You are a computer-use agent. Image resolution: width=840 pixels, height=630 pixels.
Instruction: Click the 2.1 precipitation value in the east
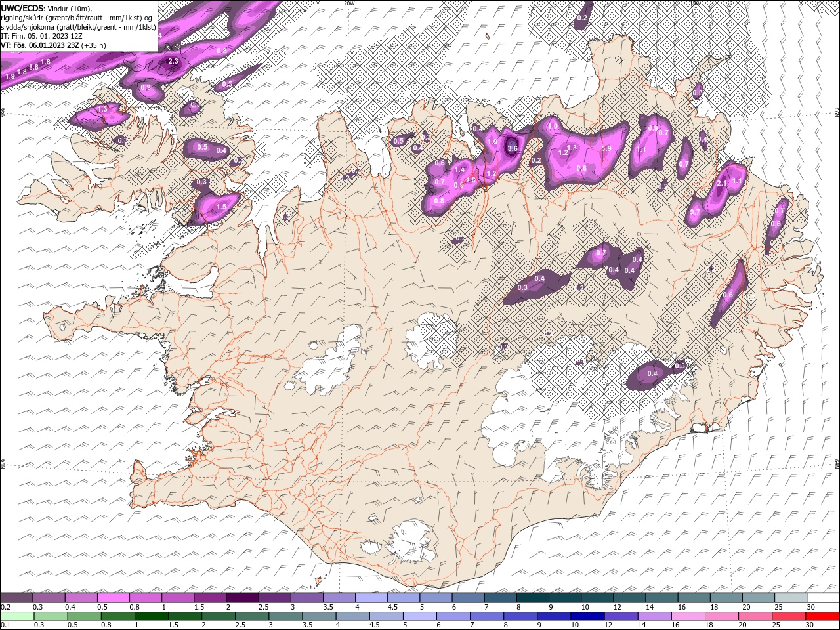[x=722, y=183]
